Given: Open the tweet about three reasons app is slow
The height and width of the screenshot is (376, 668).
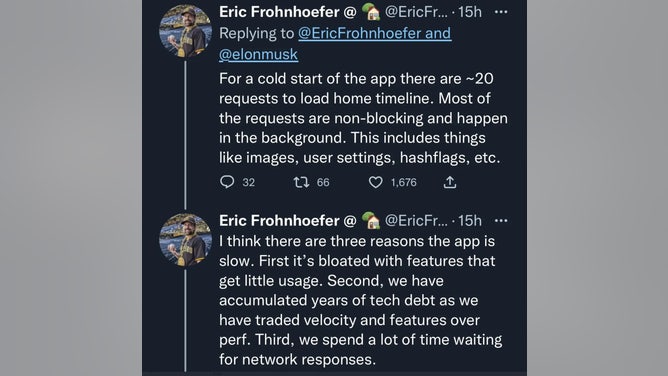Looking at the screenshot, I should pyautogui.click(x=360, y=300).
